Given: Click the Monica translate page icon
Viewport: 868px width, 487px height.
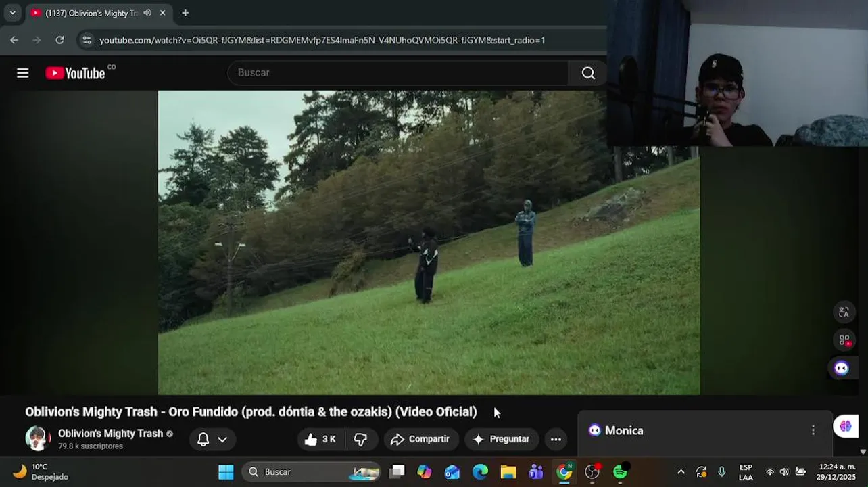Looking at the screenshot, I should coord(844,312).
